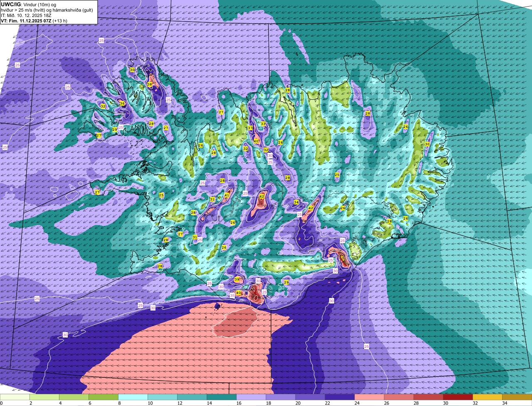Select the 32–34 m/s yellow legend swatch
This screenshot has width=532, height=406.
[x=487, y=397]
